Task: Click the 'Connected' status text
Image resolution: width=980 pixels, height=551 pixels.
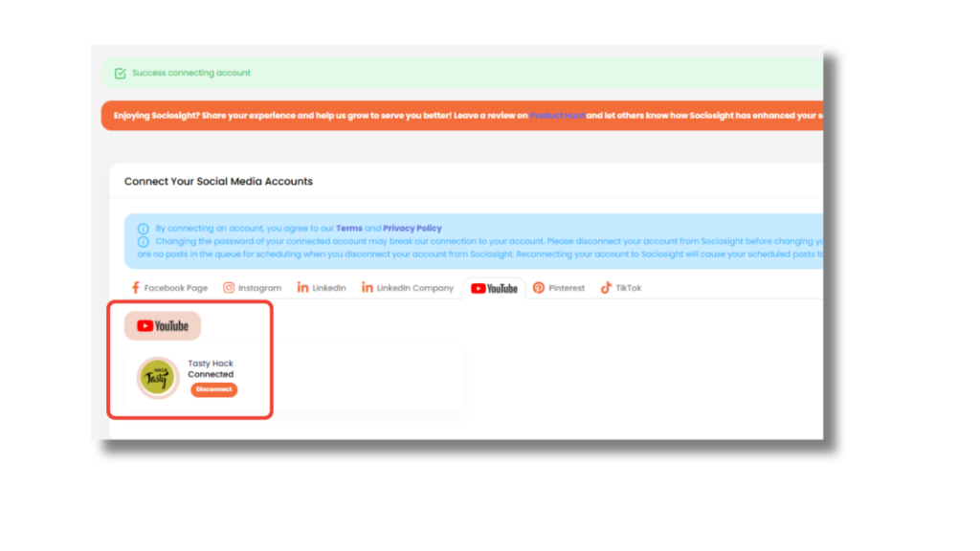Action: point(211,374)
